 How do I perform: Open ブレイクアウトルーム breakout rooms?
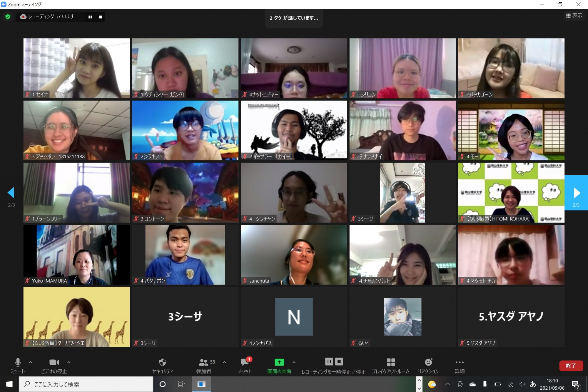coord(391,366)
